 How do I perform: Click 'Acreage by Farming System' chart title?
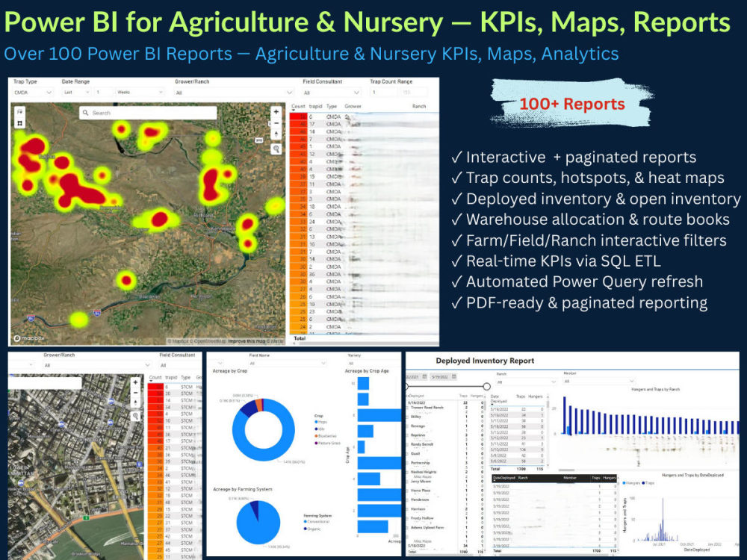tap(243, 489)
